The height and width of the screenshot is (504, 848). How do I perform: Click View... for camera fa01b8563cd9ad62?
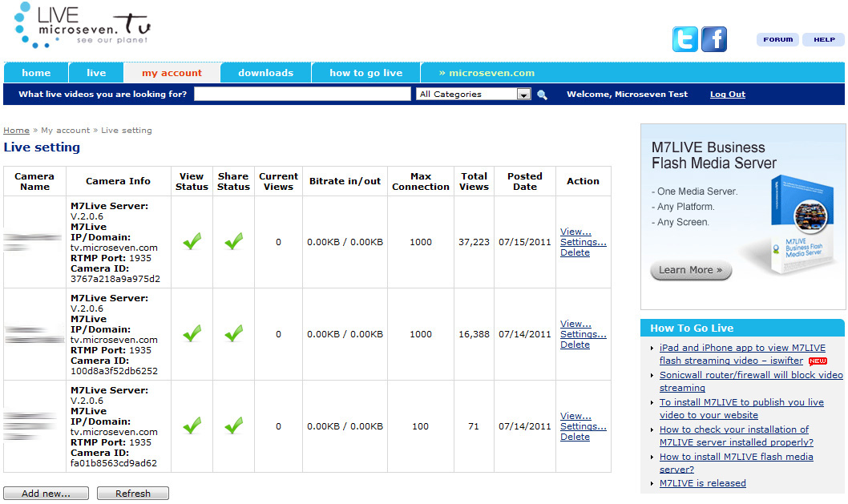coord(575,416)
